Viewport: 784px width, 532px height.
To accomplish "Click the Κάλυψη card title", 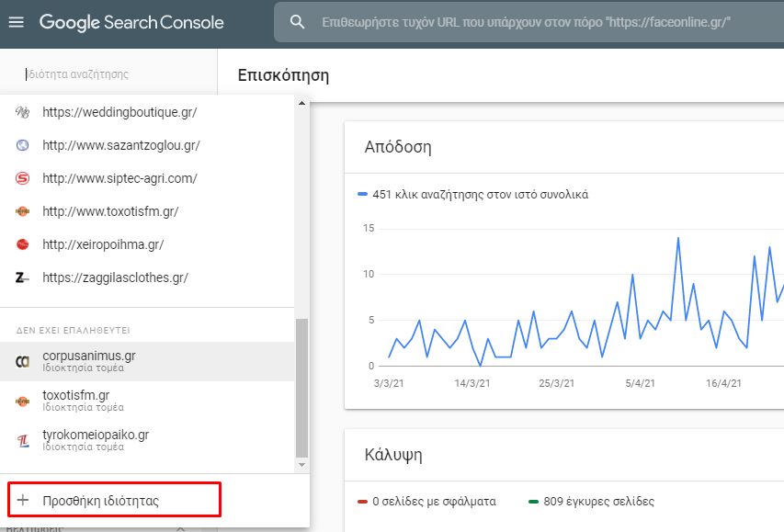I will (393, 455).
